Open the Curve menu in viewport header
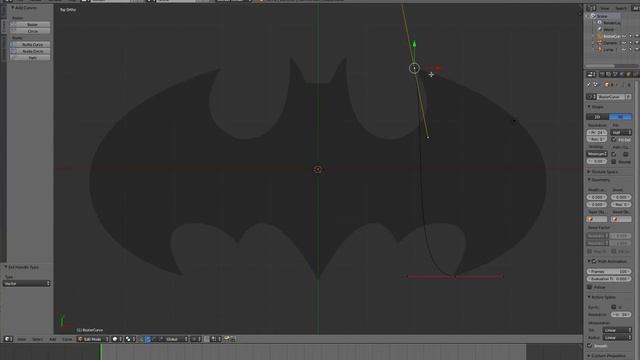The height and width of the screenshot is (360, 640). click(67, 339)
